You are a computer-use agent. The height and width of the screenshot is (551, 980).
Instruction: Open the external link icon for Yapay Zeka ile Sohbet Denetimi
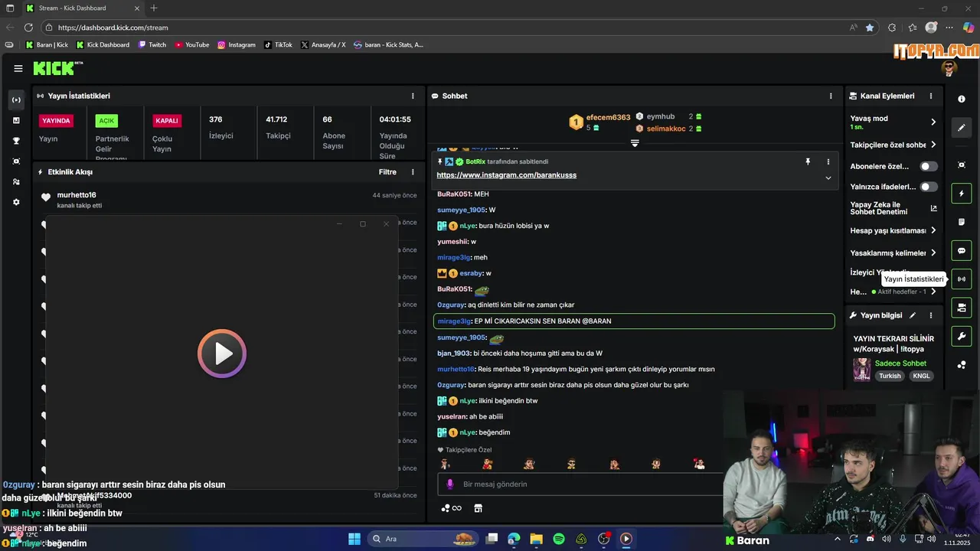point(933,208)
